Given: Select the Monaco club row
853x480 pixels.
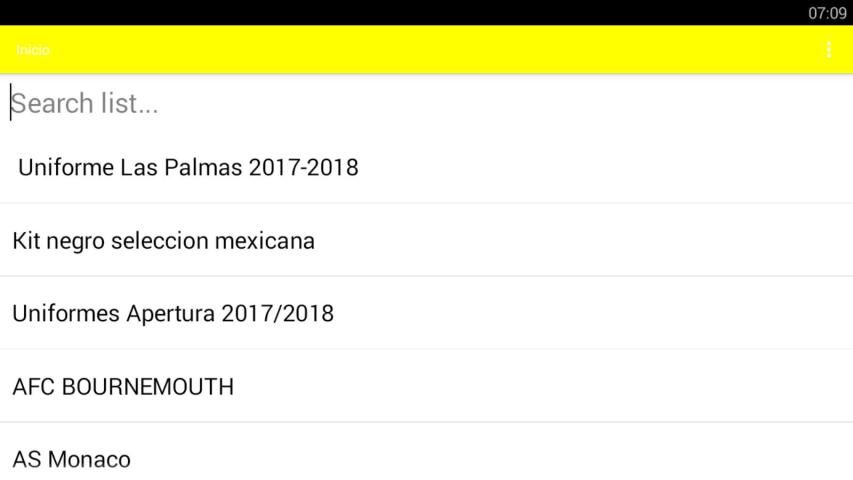Looking at the screenshot, I should [426, 458].
